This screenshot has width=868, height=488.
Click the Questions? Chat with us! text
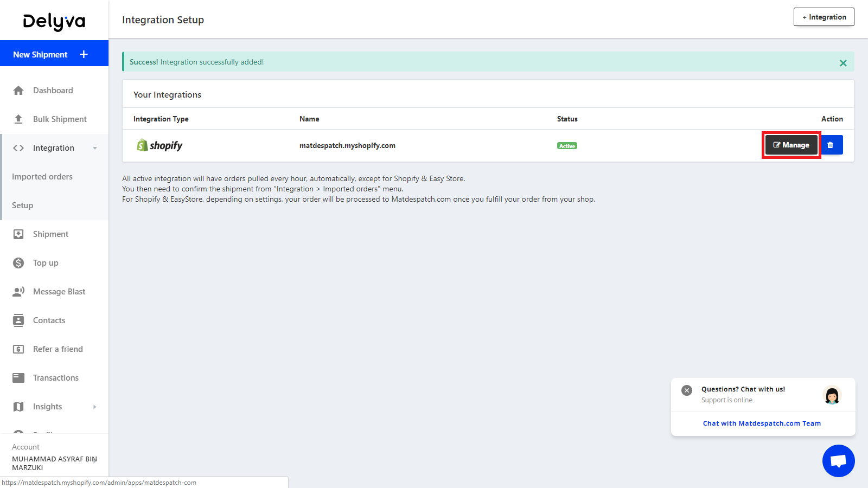click(x=743, y=389)
